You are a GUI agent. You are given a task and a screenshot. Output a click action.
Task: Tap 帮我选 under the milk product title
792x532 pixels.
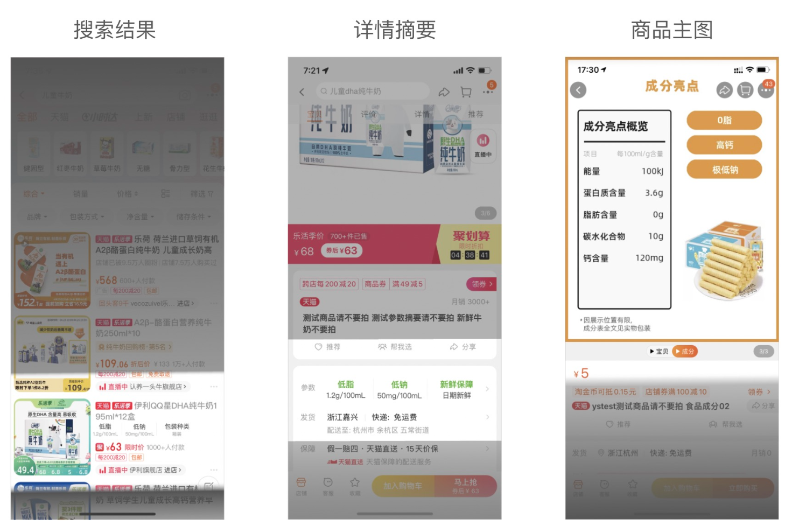[395, 347]
